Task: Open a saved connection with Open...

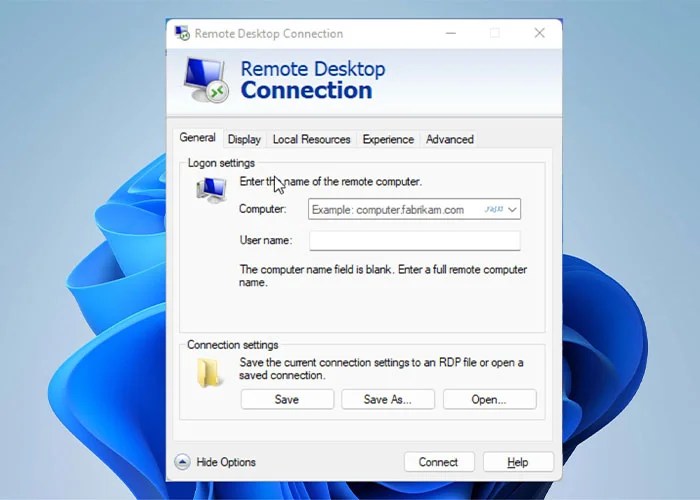Action: point(489,399)
